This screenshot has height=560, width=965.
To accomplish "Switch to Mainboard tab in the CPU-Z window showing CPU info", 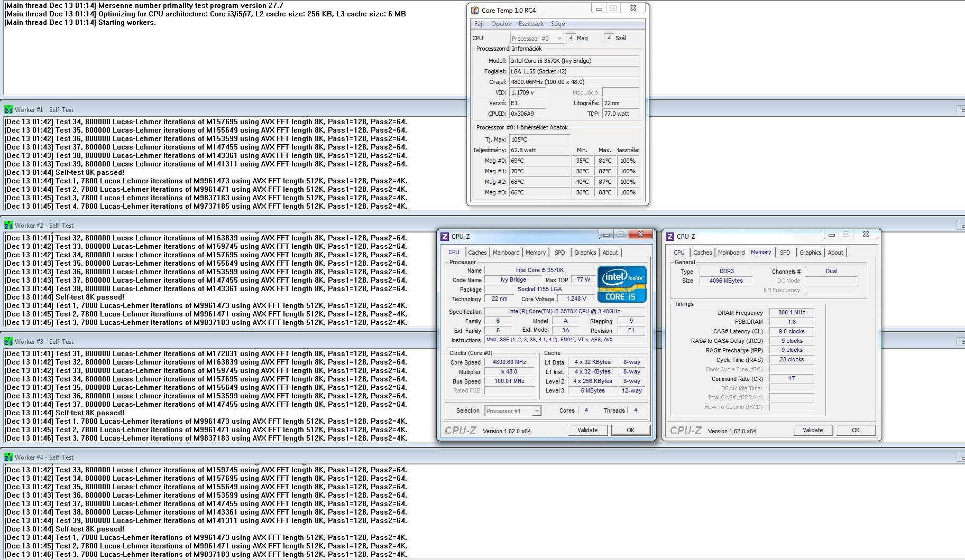I will tap(506, 253).
